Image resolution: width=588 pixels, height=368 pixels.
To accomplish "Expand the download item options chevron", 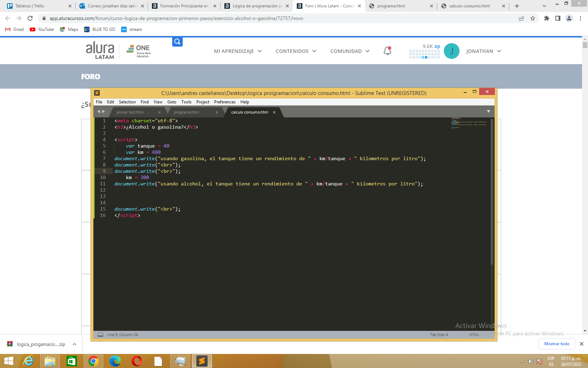I will coord(75,344).
